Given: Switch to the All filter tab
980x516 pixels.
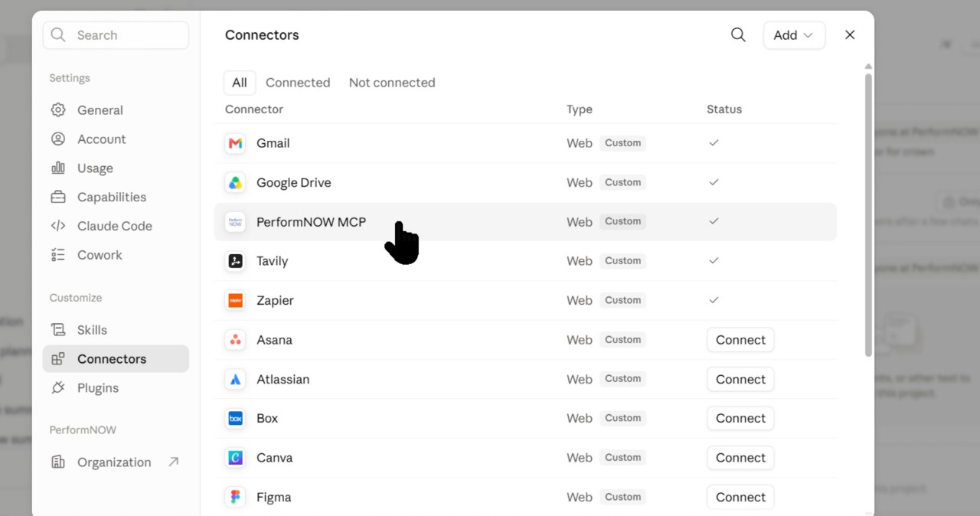Looking at the screenshot, I should point(240,83).
